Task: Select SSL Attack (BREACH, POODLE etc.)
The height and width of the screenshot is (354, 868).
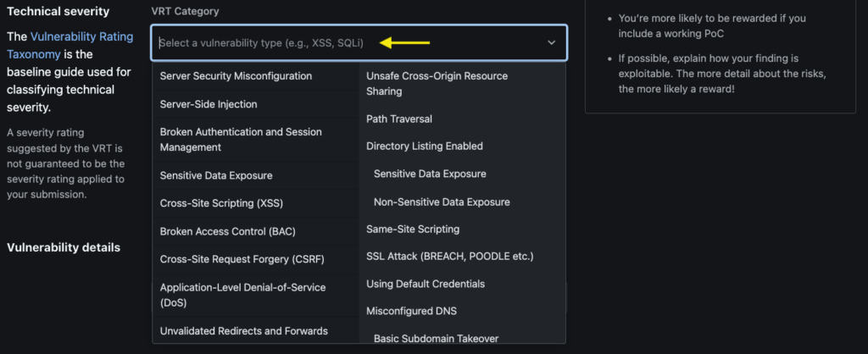Action: click(450, 256)
